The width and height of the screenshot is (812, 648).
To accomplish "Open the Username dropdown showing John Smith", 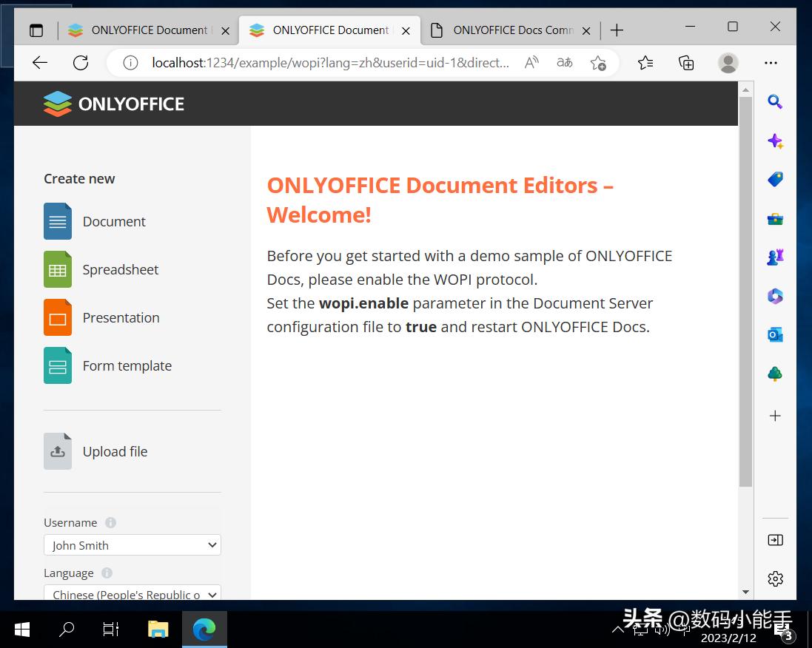I will point(132,545).
